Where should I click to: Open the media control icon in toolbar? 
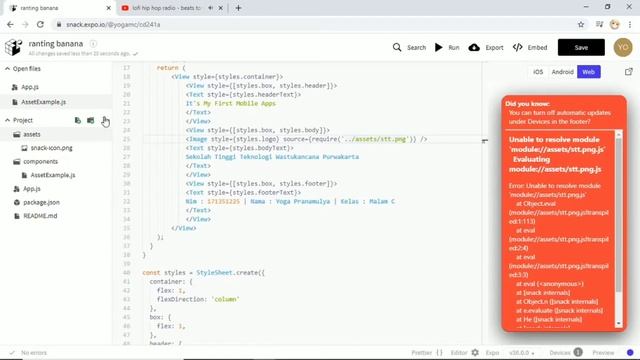point(599,24)
